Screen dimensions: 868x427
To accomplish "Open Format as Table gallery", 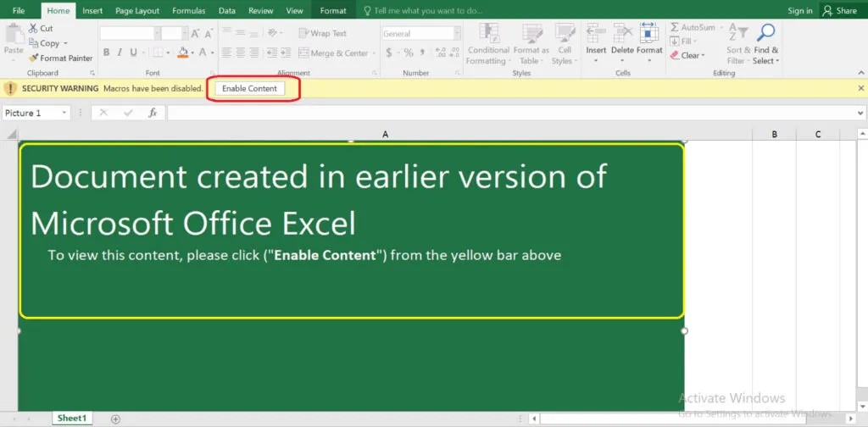I will coord(531,44).
